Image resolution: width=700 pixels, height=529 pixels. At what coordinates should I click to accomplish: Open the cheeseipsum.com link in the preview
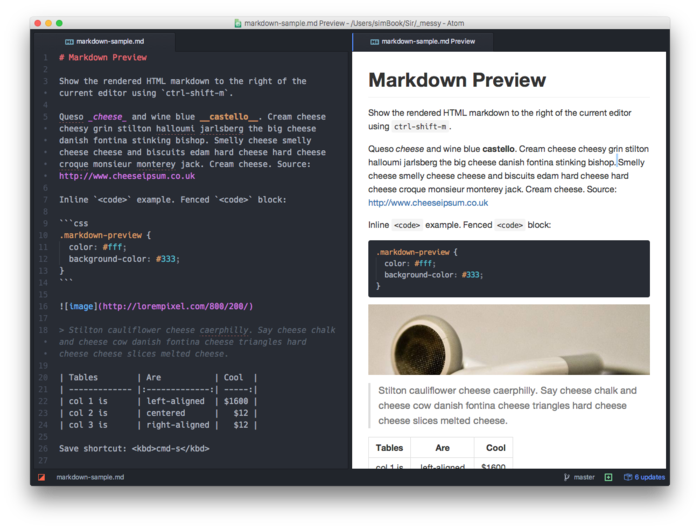pyautogui.click(x=428, y=202)
